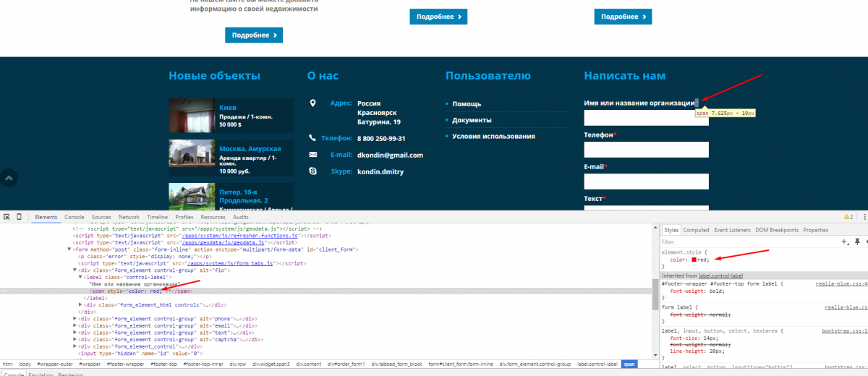868x376 pixels.
Task: Switch to the Console tab
Action: (x=75, y=217)
